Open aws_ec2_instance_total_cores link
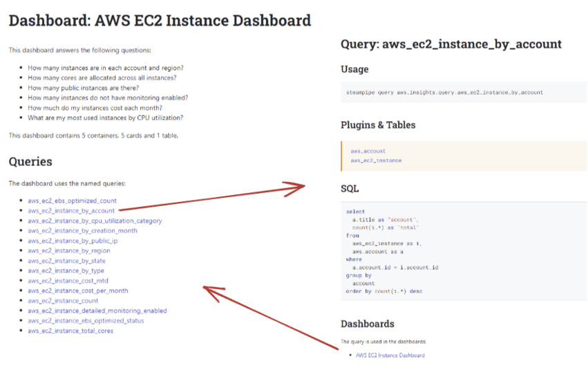The image size is (588, 388). [x=70, y=331]
